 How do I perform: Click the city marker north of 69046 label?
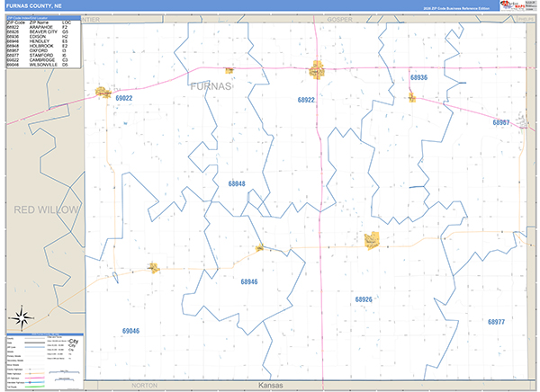tap(154, 267)
